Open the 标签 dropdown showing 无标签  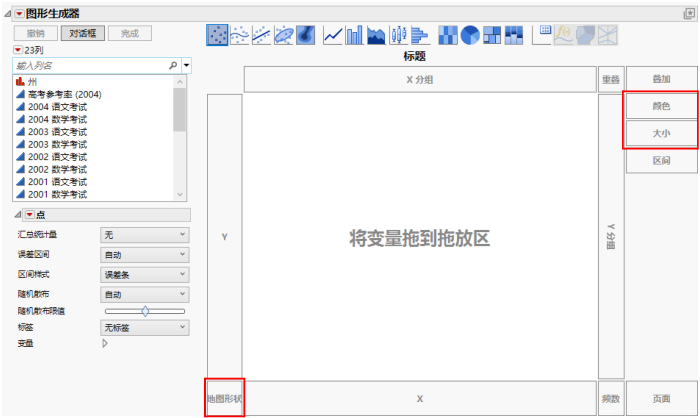click(145, 328)
